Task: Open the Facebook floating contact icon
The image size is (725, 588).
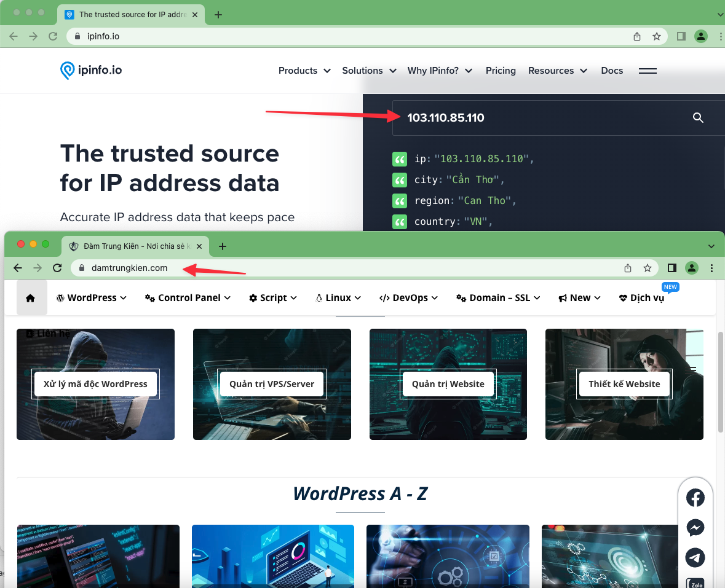Action: click(695, 498)
